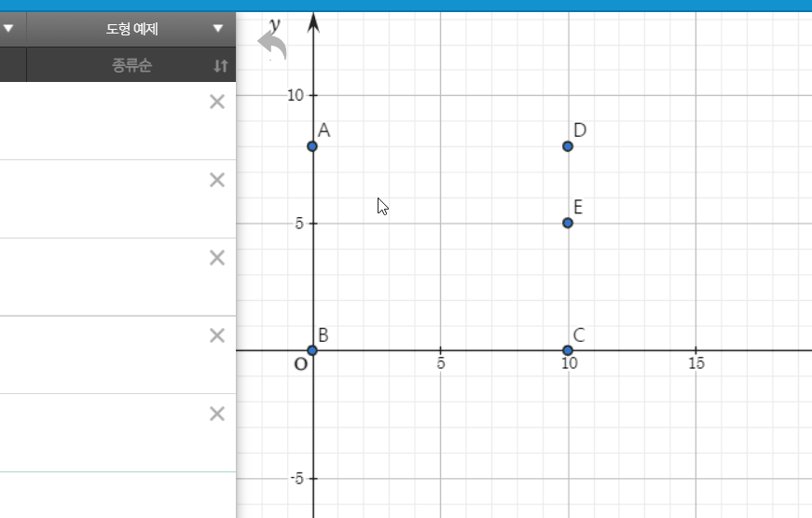
Task: Delete the fourth expression row with X
Action: point(217,335)
